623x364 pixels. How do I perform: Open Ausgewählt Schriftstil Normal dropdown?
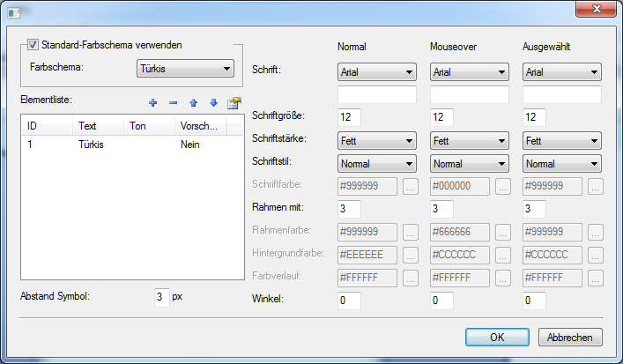click(562, 164)
